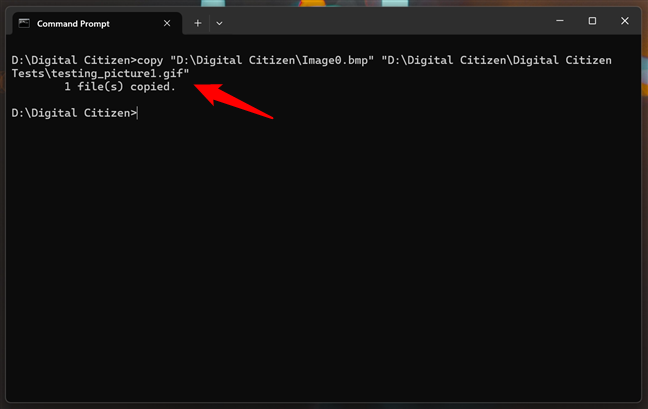Viewport: 648px width, 409px height.
Task: Open a new terminal tab
Action: (x=197, y=22)
